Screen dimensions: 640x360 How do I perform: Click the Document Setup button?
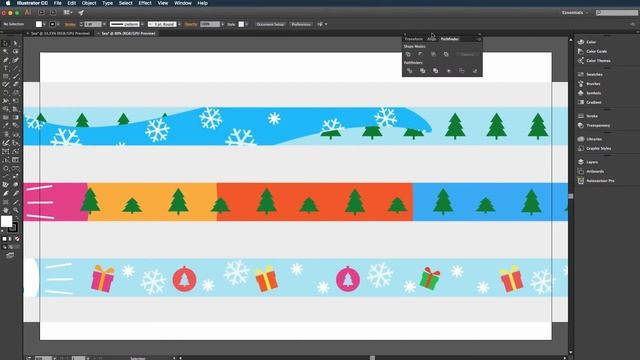[x=270, y=24]
